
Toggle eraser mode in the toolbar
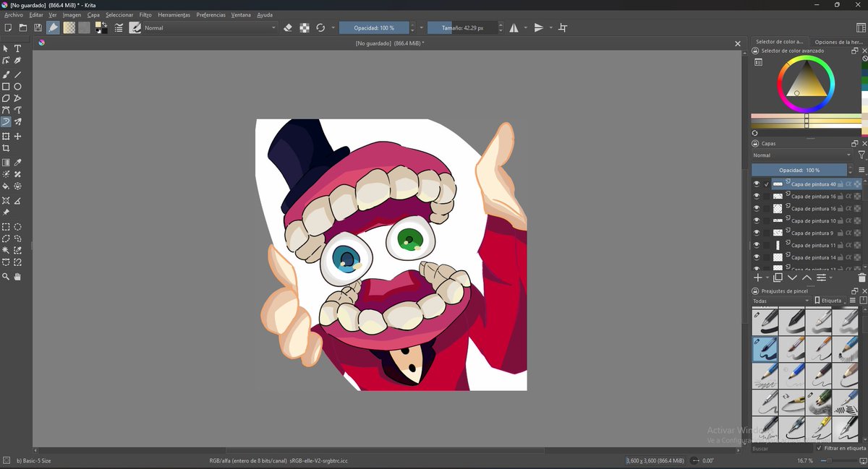[288, 27]
